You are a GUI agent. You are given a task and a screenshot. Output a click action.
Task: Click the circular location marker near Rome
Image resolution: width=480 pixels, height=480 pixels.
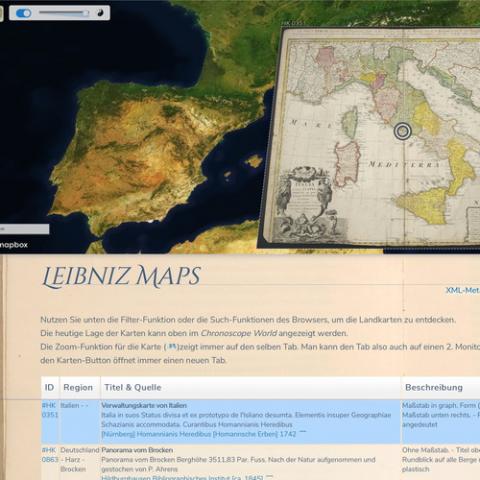[403, 131]
